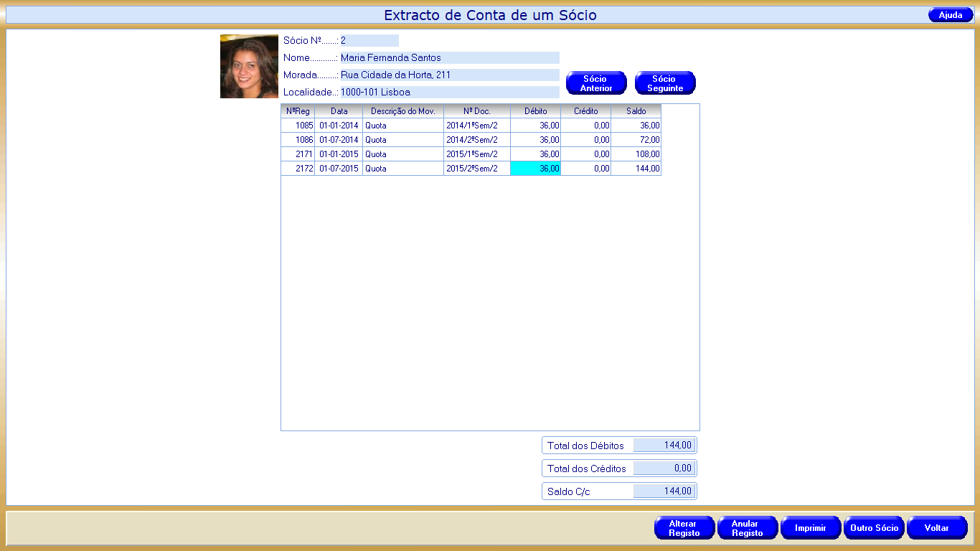Click the Imprimir button
The height and width of the screenshot is (551, 980).
810,528
